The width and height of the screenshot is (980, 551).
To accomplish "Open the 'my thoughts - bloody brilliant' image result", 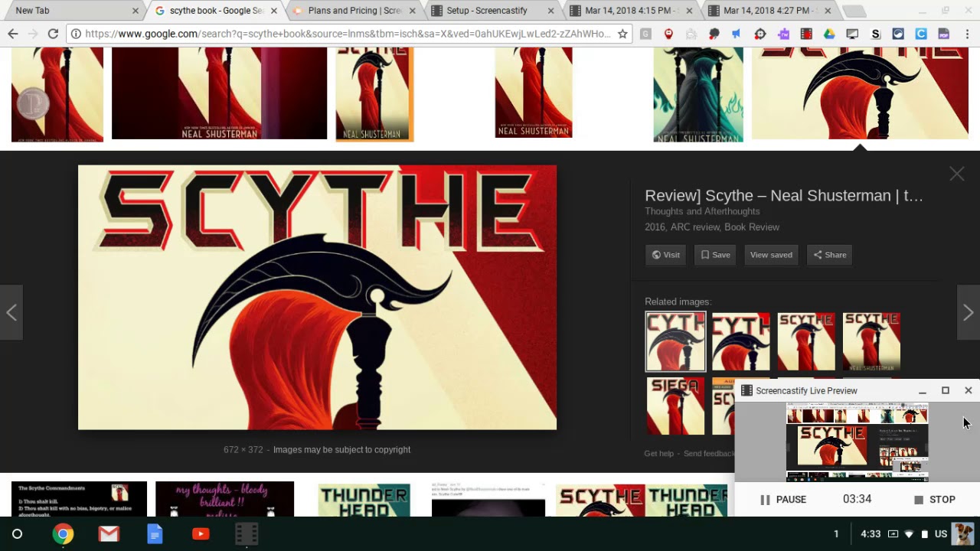I will coord(224,499).
